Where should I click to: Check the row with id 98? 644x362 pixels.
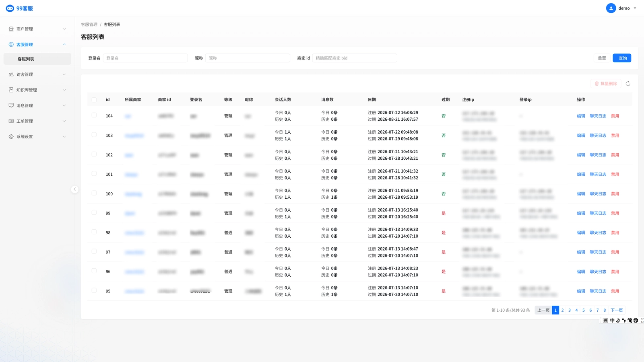click(94, 232)
